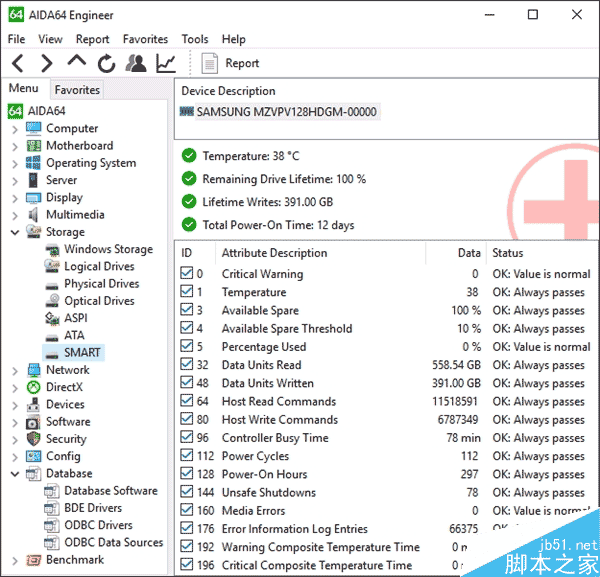Image resolution: width=600 pixels, height=577 pixels.
Task: Collapse the Database tree node
Action: (15, 474)
